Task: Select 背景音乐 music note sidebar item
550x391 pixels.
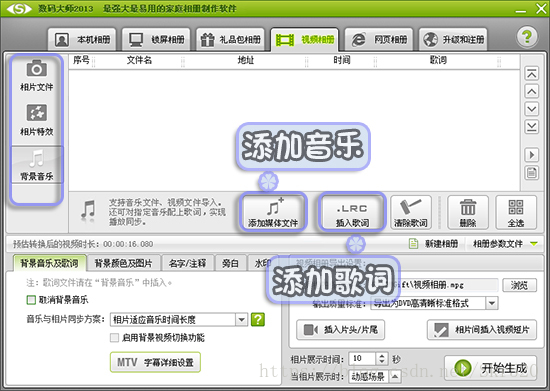Action: (x=36, y=165)
